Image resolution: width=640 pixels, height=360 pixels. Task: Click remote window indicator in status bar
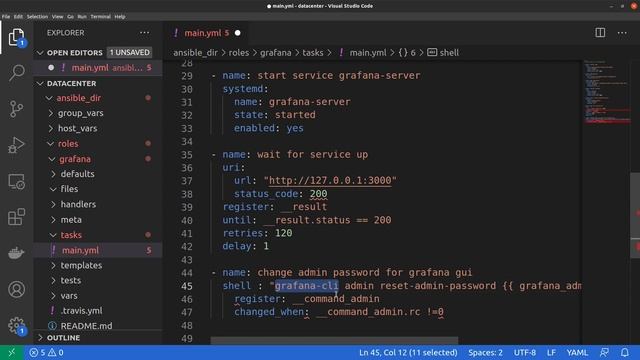11,352
